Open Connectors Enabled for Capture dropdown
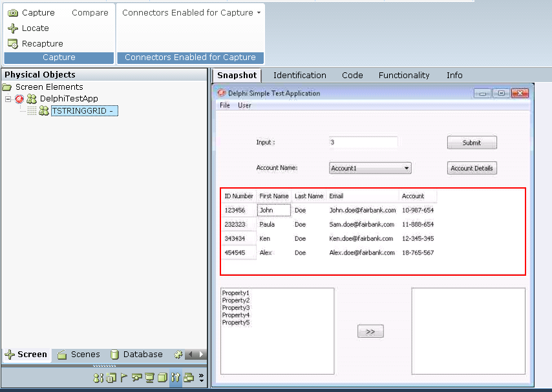 click(191, 13)
